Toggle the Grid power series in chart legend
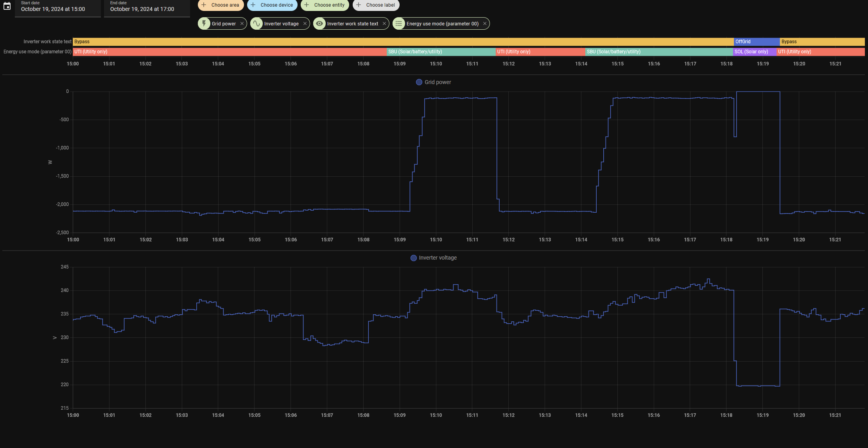This screenshot has height=448, width=868. (x=434, y=82)
